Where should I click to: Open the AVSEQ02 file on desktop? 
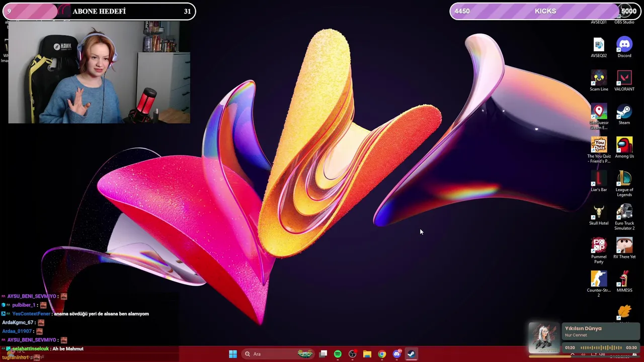(x=599, y=48)
